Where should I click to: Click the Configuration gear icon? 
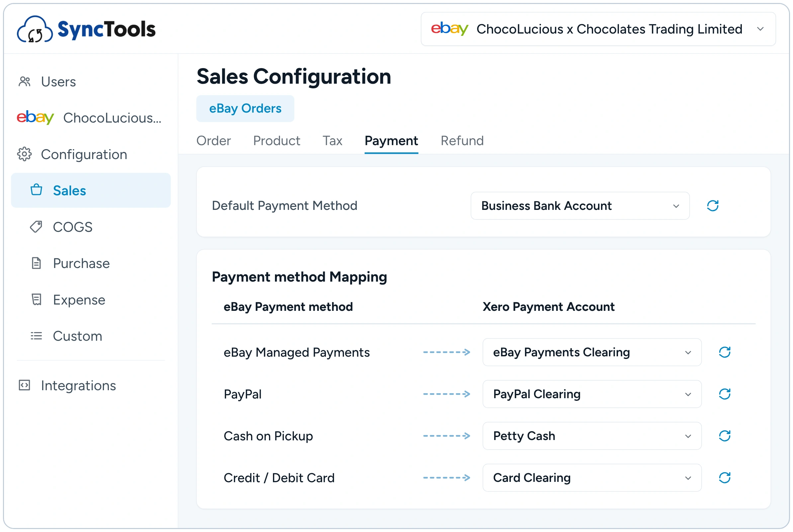click(25, 154)
